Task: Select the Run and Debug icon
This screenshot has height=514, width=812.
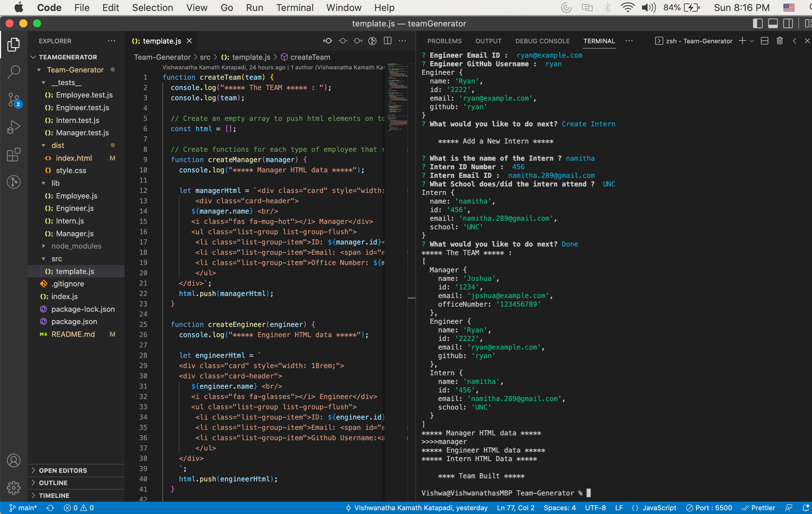Action: [14, 127]
